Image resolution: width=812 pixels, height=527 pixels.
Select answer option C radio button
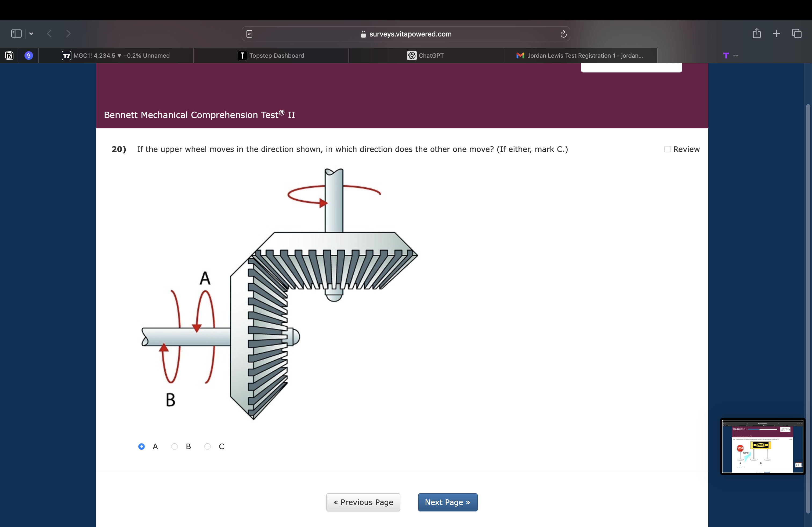point(208,446)
